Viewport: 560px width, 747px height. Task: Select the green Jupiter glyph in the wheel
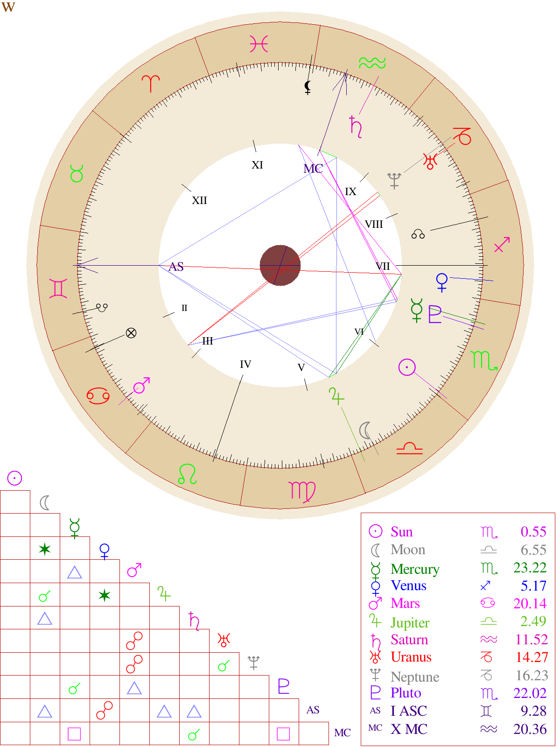pyautogui.click(x=336, y=396)
